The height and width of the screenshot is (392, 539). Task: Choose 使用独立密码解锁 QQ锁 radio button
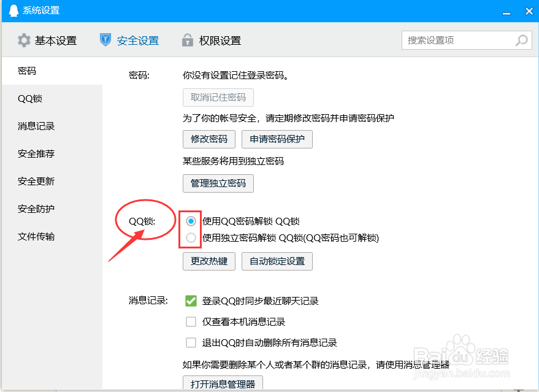tap(191, 237)
